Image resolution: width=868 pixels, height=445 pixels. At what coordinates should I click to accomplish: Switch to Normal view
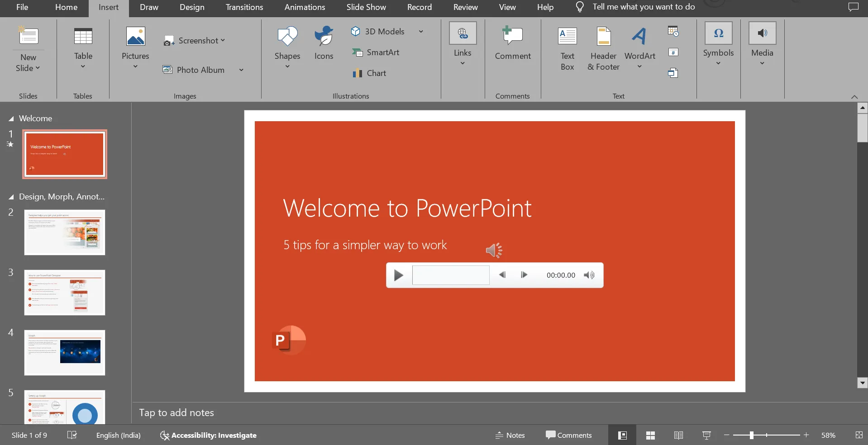[x=622, y=435]
